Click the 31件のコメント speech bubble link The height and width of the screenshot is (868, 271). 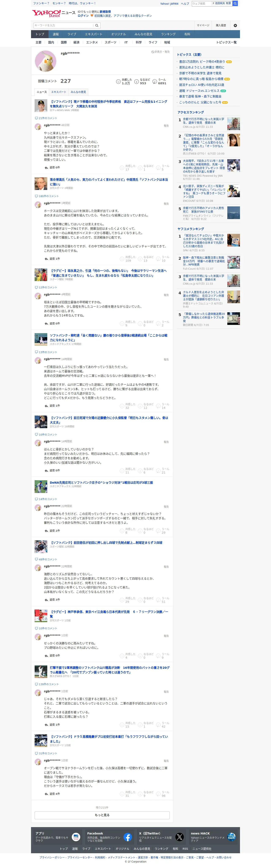click(46, 753)
